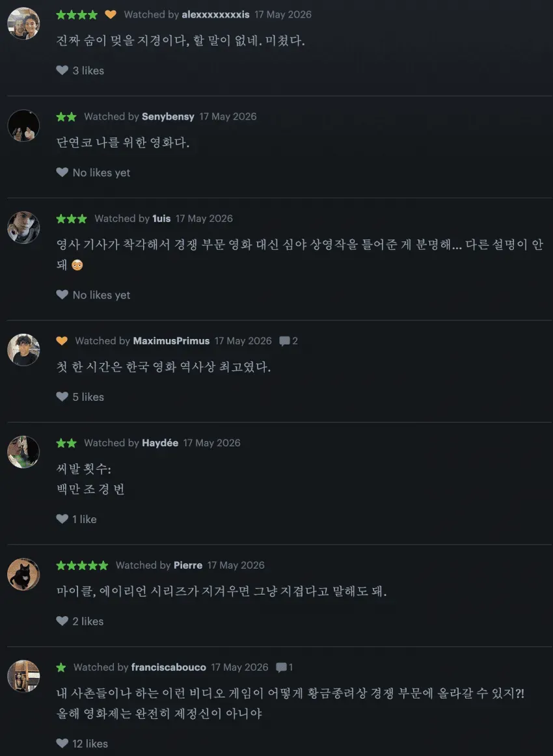553x756 pixels.
Task: Click heart next to Haydée's 1 like
Action: (62, 519)
